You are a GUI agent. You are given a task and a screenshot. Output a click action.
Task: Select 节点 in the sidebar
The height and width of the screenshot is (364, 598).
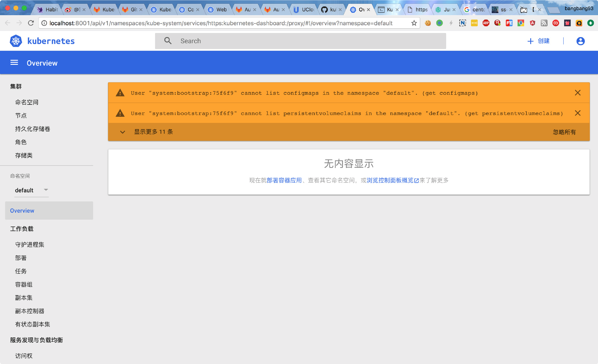point(21,115)
